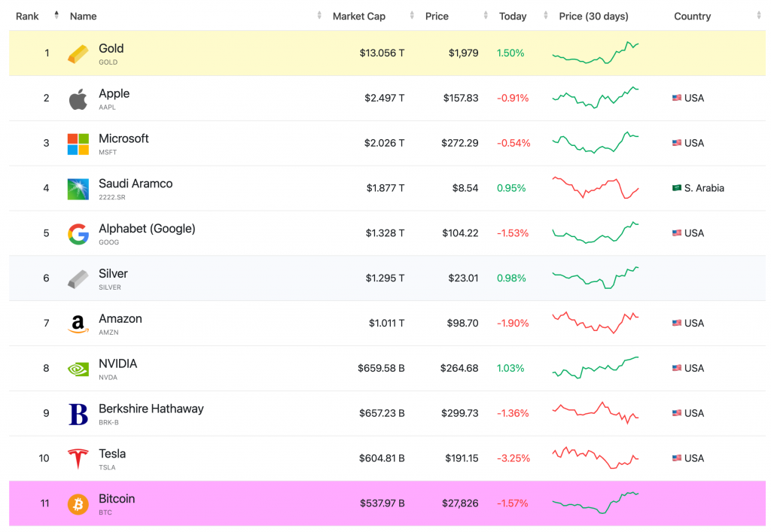
Task: Sort table by Country column arrows
Action: [x=759, y=15]
